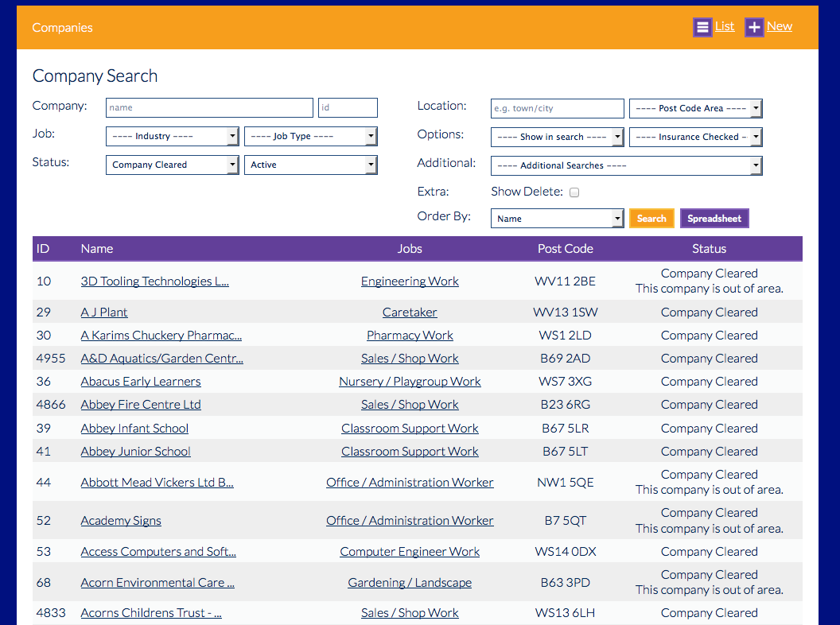
Task: Open the Industry dropdown
Action: [x=172, y=136]
